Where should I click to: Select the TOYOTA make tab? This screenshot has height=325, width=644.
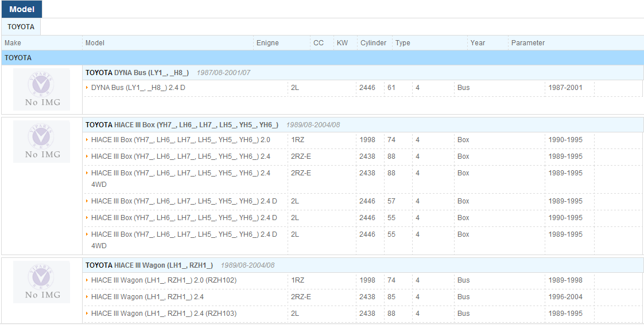pyautogui.click(x=21, y=27)
